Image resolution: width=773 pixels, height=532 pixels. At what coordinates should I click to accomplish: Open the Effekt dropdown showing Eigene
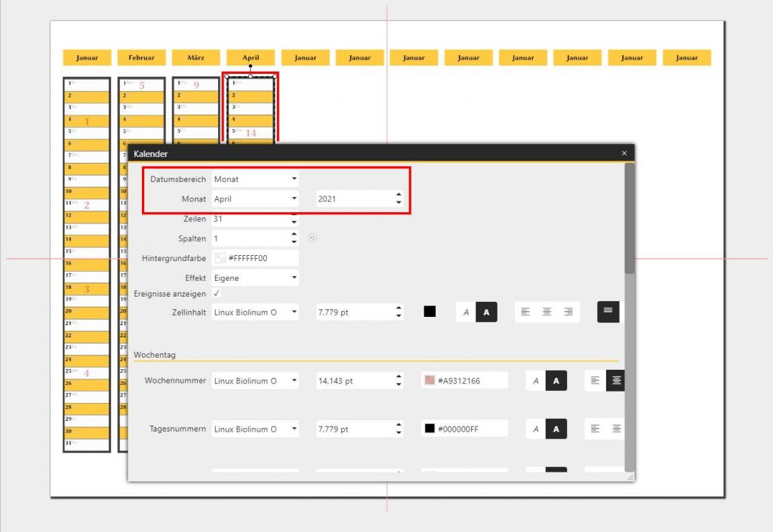click(255, 278)
